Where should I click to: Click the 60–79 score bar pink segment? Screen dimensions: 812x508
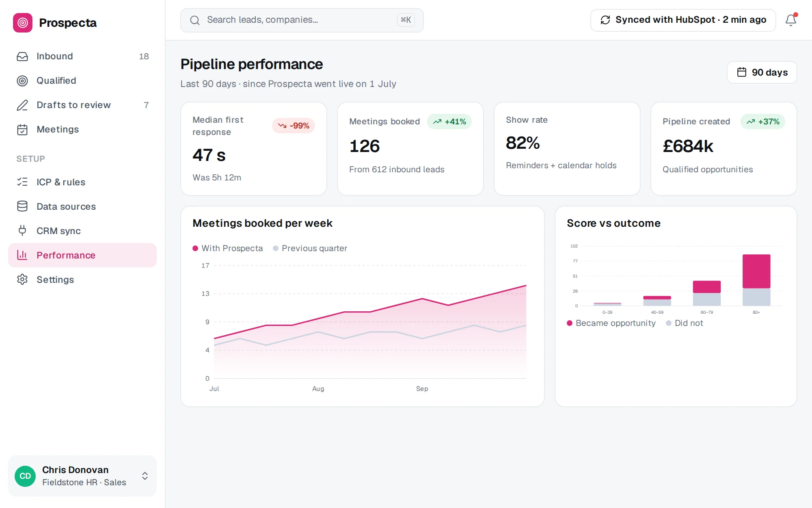pos(707,287)
